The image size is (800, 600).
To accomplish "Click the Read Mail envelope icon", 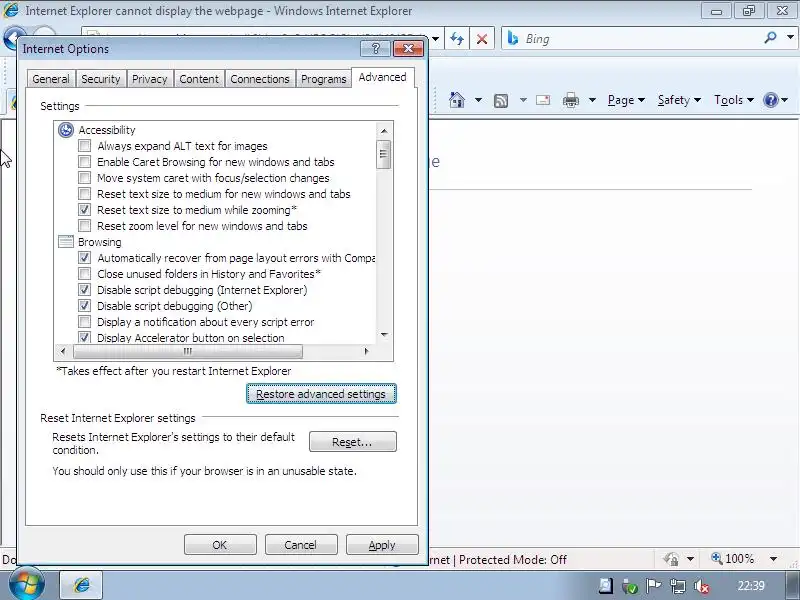I will coord(543,100).
